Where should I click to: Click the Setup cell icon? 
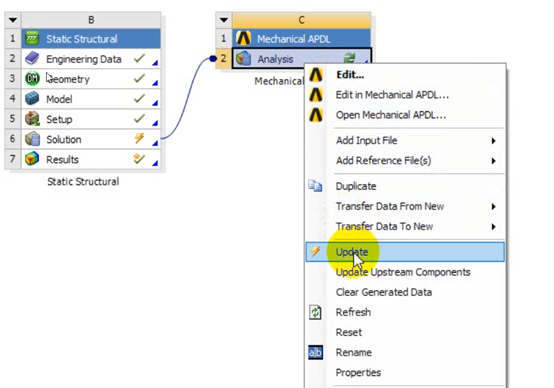tap(32, 119)
